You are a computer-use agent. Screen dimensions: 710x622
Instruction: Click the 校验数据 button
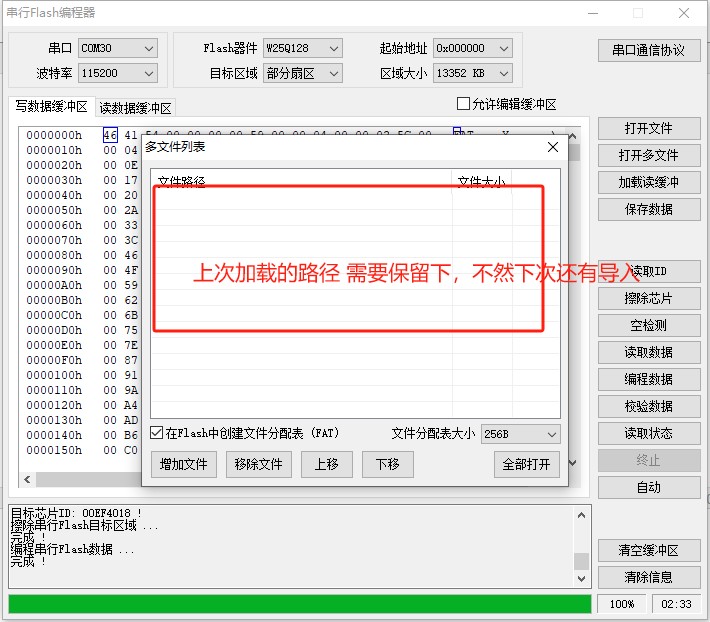pyautogui.click(x=649, y=406)
